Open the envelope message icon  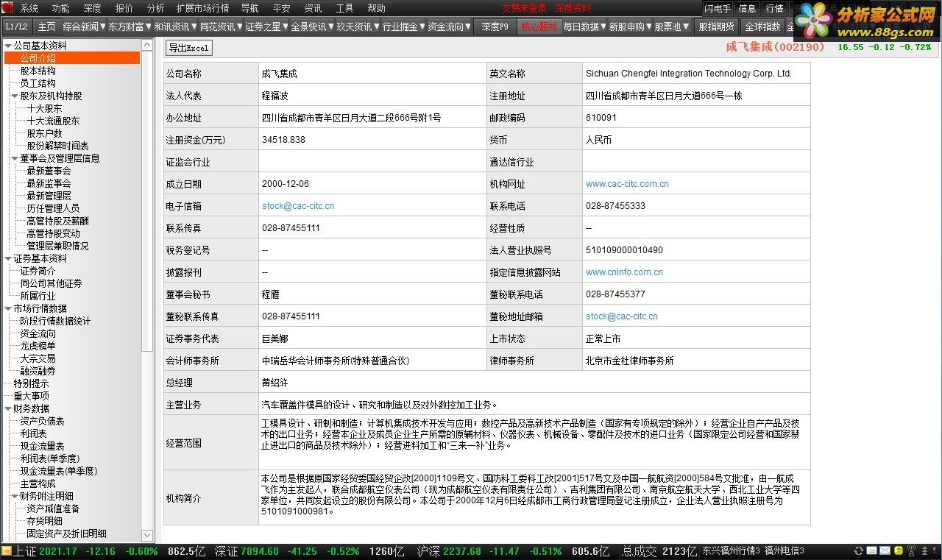pyautogui.click(x=885, y=551)
